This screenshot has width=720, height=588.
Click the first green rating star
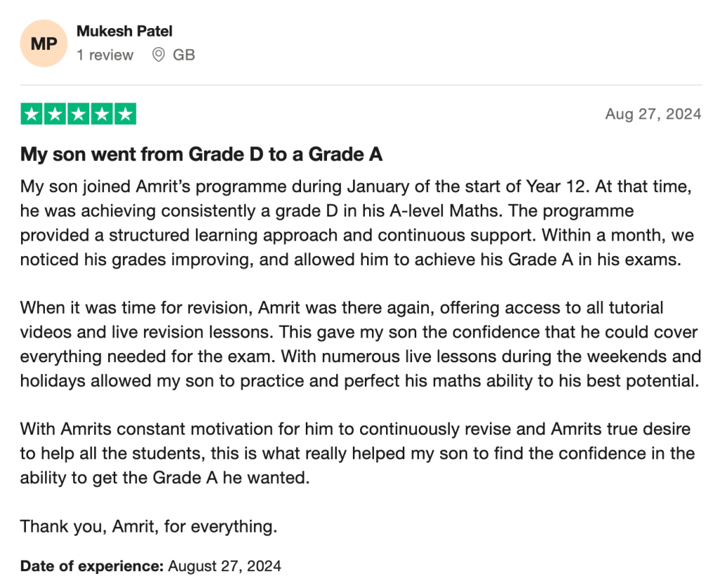coord(32,114)
